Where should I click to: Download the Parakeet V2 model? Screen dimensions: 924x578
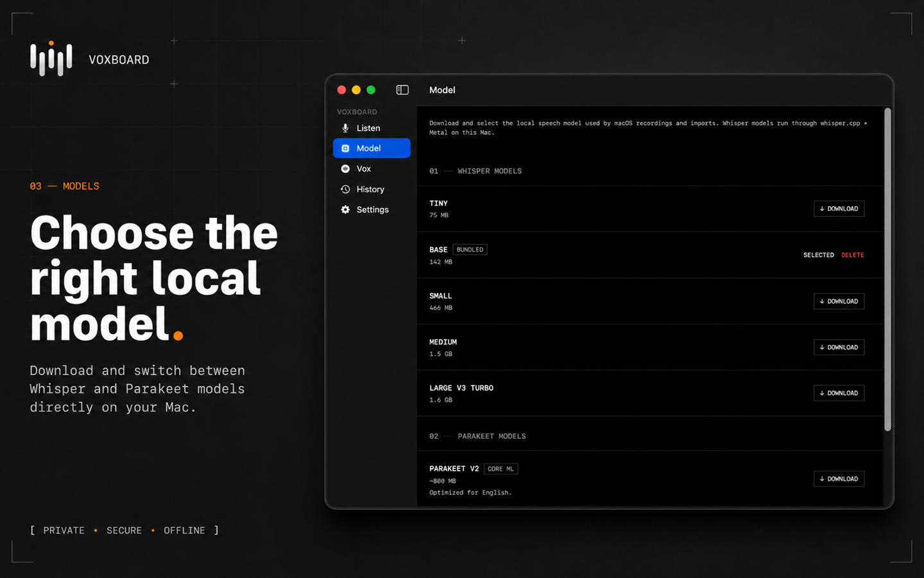[839, 479]
